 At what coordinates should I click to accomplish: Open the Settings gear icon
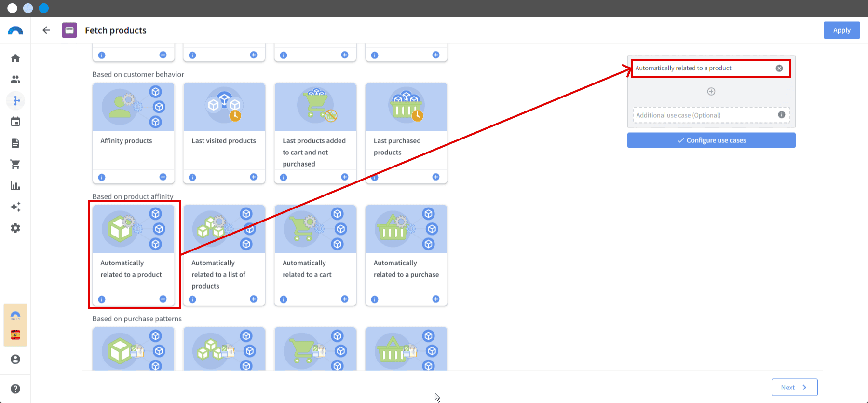[x=15, y=228]
